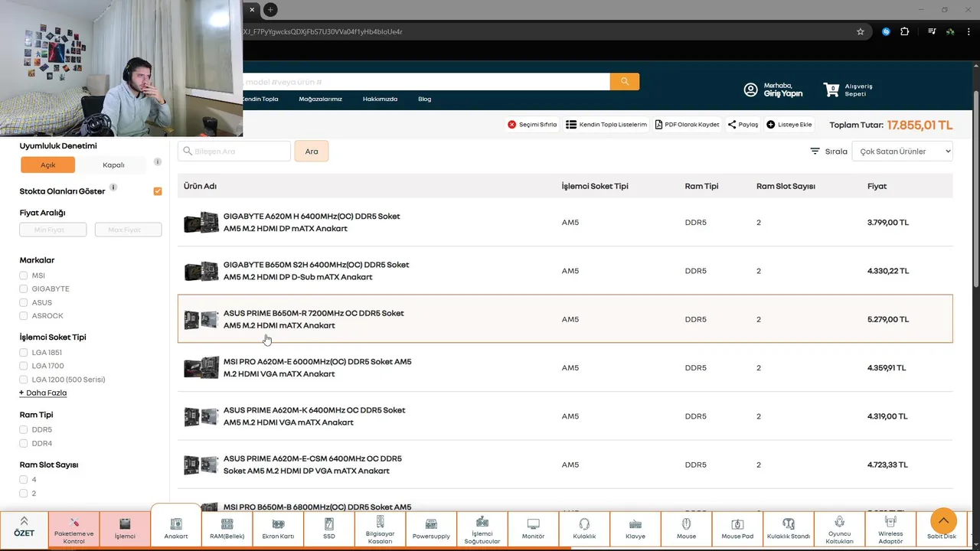Viewport: 980px width, 551px height.
Task: Check the MSI brand filter
Action: [x=24, y=275]
